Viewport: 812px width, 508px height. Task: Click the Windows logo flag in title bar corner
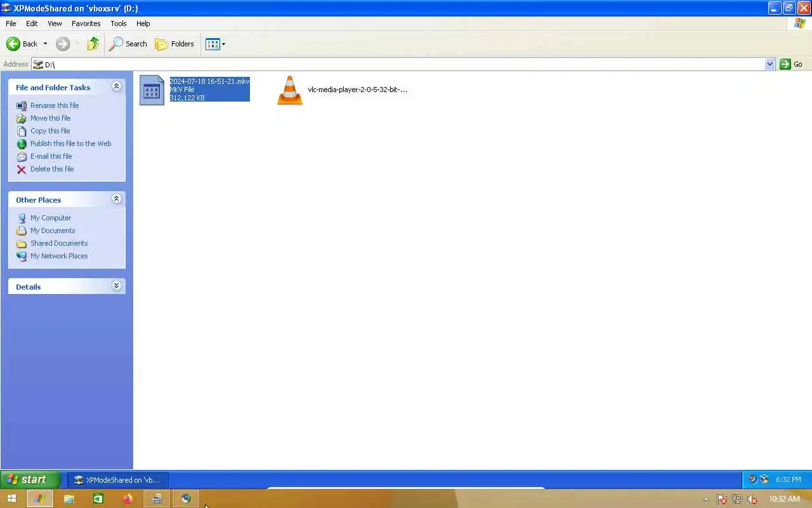pos(800,23)
